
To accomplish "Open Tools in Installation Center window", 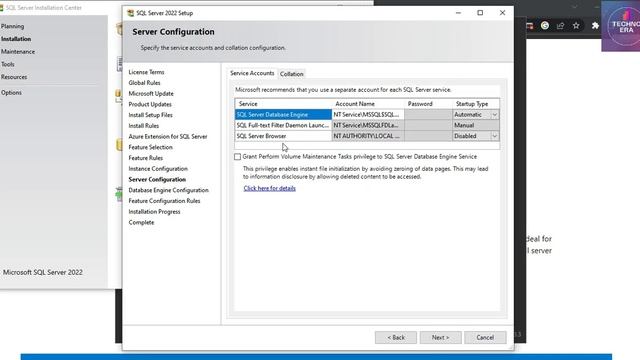I will 8,64.
